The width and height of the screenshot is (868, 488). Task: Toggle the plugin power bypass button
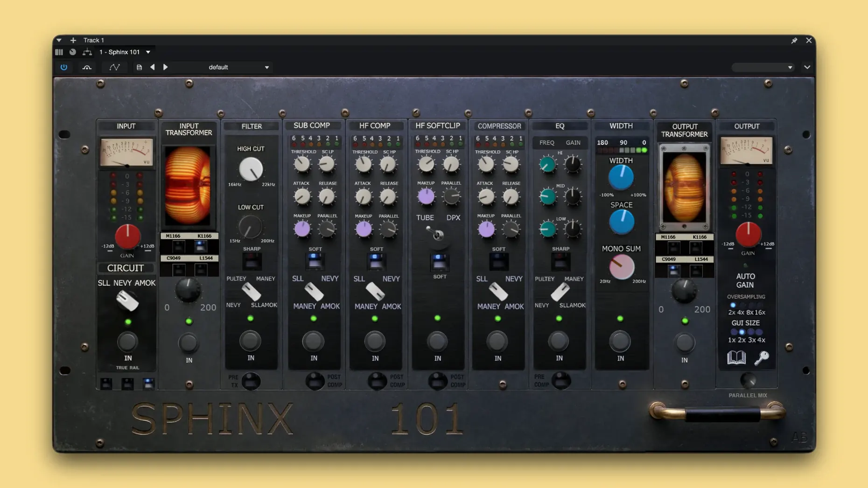pos(64,67)
